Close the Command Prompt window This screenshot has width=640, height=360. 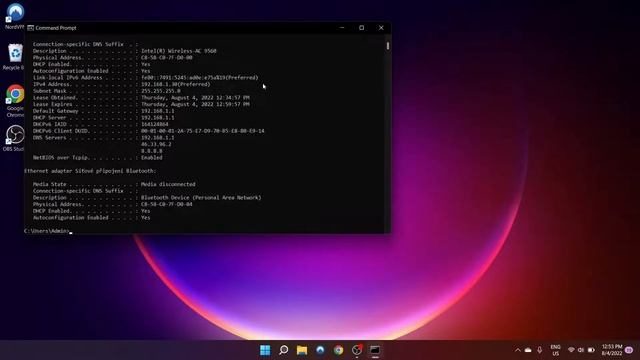pos(381,28)
